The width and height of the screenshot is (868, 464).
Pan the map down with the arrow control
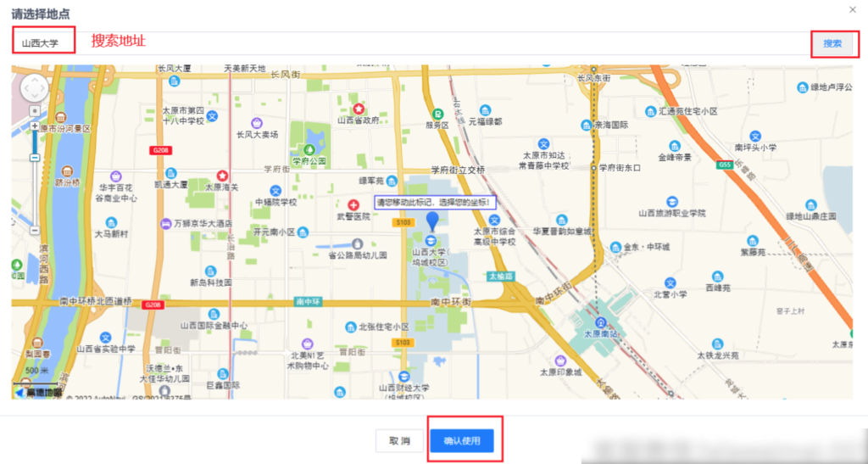[x=35, y=98]
